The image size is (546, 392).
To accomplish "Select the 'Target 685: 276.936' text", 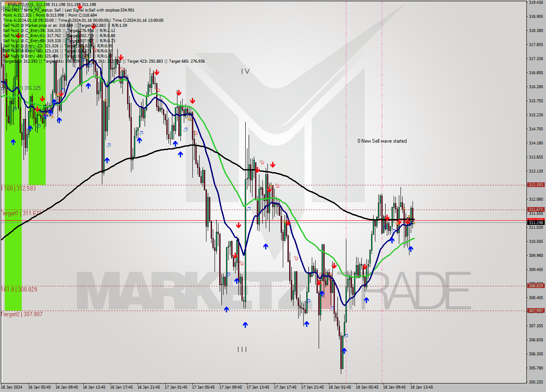I will 187,61.
